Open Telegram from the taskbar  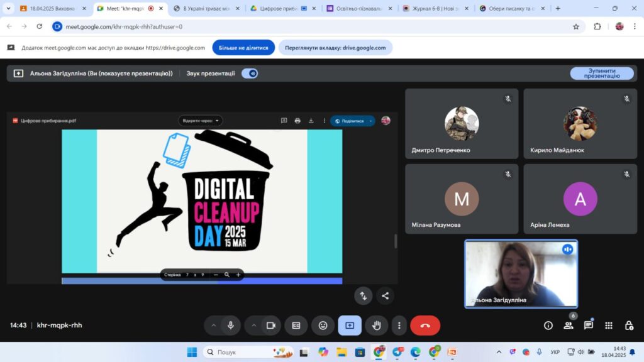click(x=397, y=352)
